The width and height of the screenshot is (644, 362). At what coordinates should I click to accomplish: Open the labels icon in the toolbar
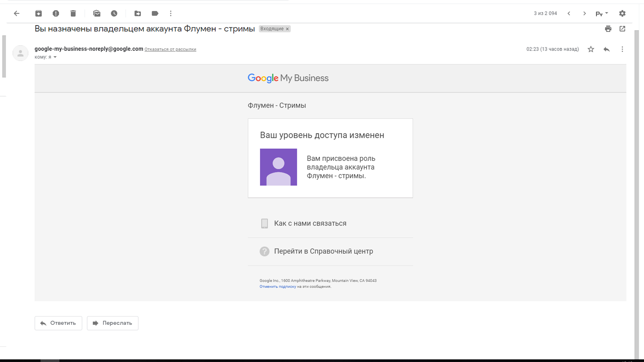coord(155,13)
